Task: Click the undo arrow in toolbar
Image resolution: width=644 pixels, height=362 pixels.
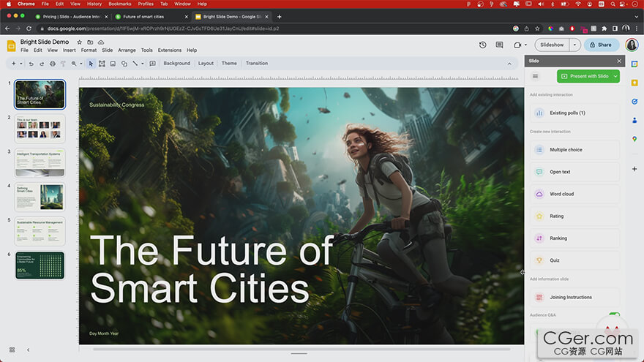Action: point(31,64)
